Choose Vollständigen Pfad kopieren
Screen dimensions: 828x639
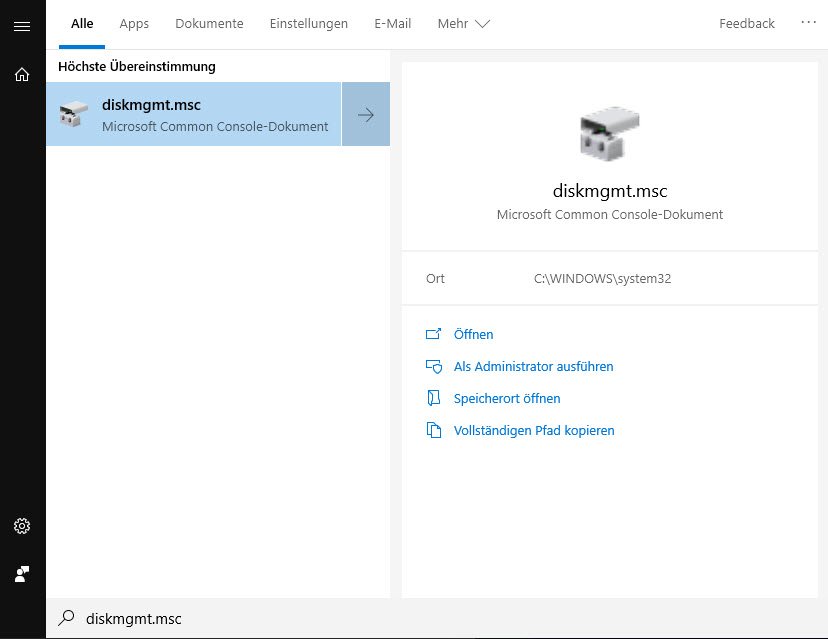click(x=534, y=430)
